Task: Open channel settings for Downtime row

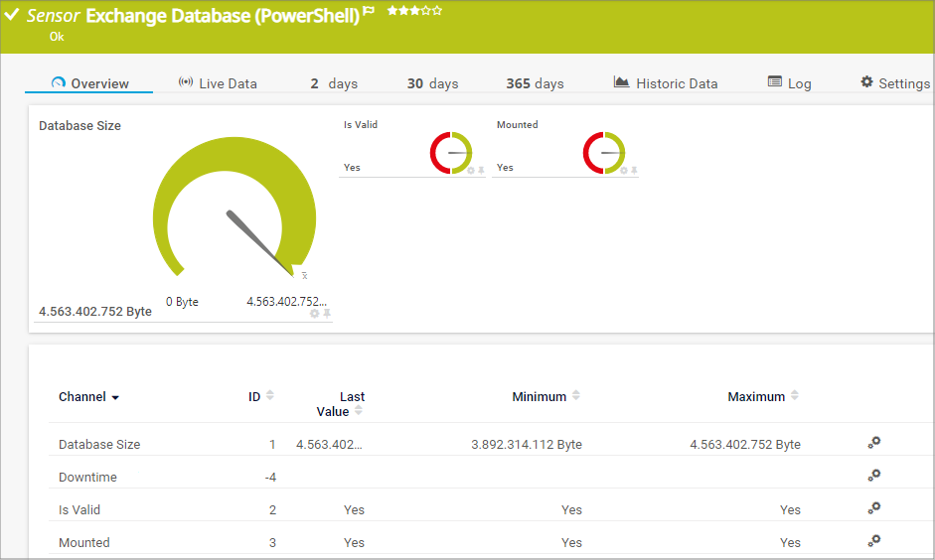Action: click(x=873, y=476)
